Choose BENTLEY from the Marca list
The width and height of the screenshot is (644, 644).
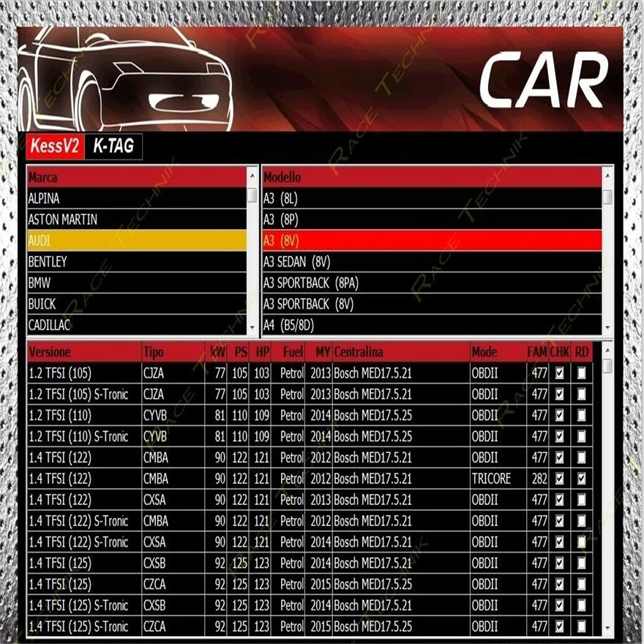[137, 262]
